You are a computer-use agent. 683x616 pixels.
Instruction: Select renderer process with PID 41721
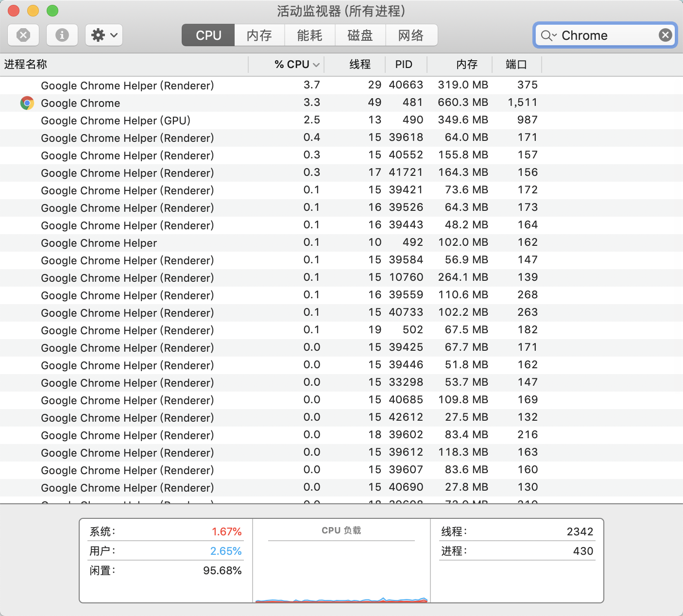341,173
